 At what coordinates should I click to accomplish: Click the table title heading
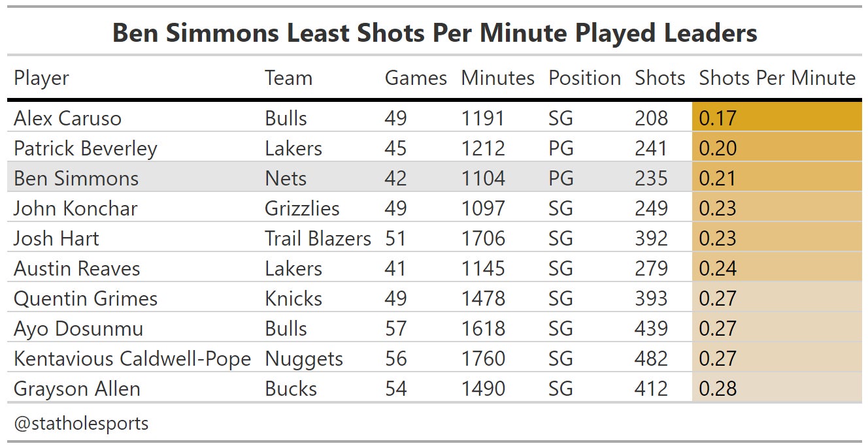coord(435,33)
